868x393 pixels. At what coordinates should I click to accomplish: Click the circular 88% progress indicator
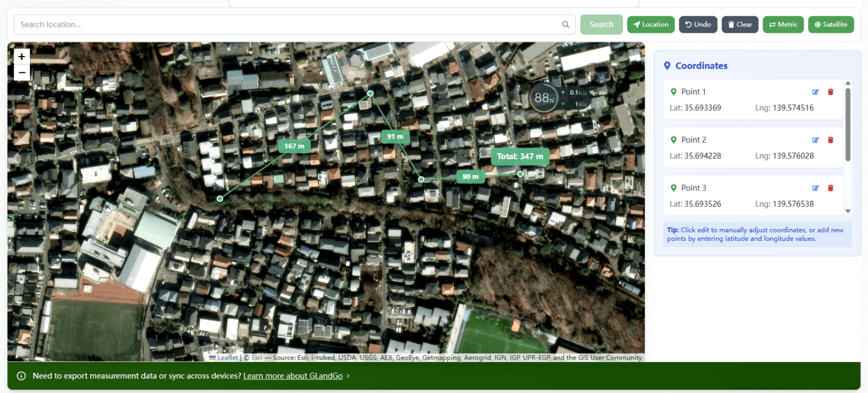click(x=542, y=98)
